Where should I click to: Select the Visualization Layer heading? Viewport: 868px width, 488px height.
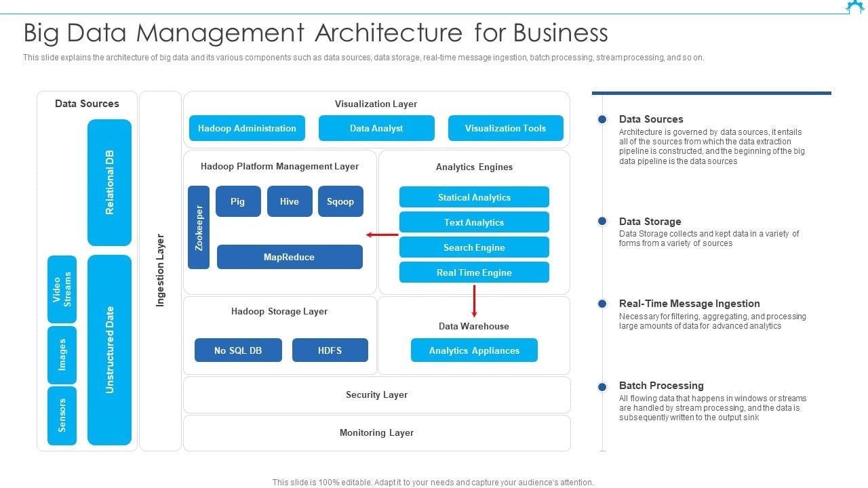(376, 104)
